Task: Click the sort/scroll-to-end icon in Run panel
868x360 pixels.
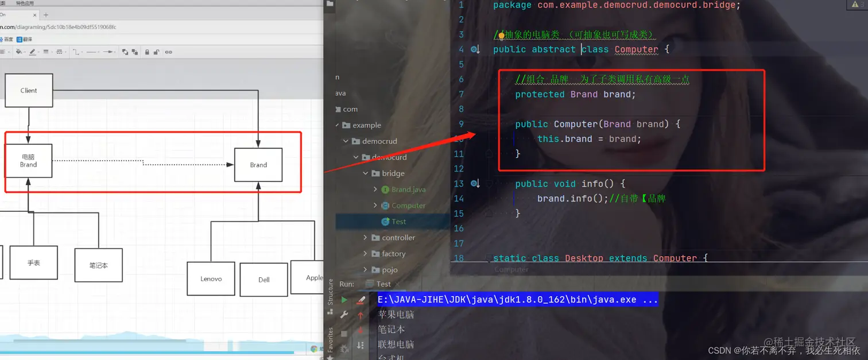Action: tap(361, 345)
